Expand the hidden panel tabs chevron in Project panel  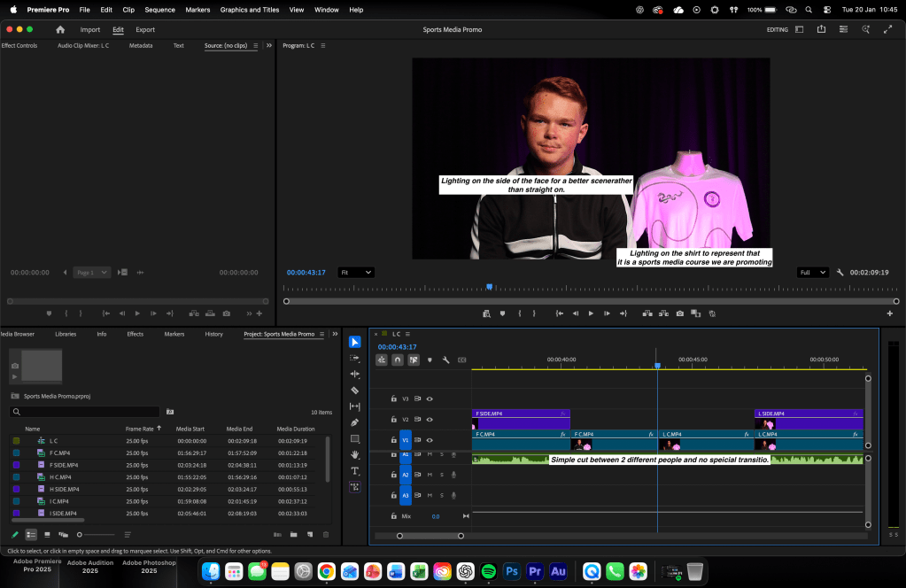[x=335, y=334]
